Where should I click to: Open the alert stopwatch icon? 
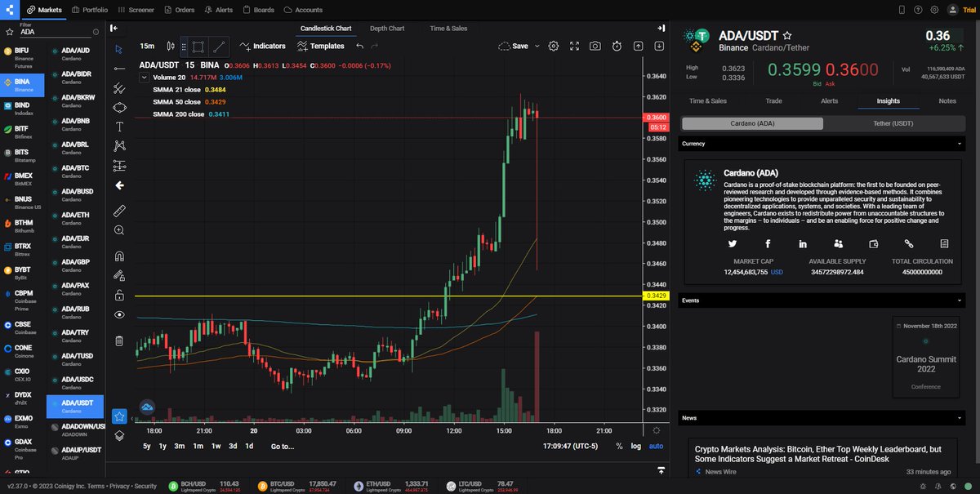(x=617, y=47)
